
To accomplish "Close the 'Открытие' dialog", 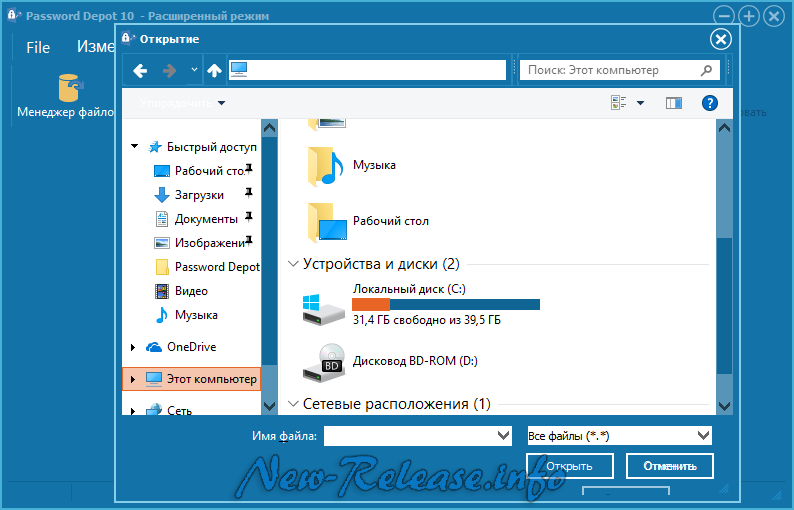I will point(721,40).
